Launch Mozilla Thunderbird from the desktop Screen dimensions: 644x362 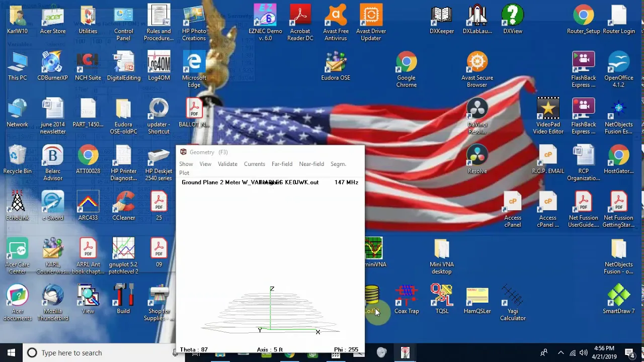pos(53,303)
